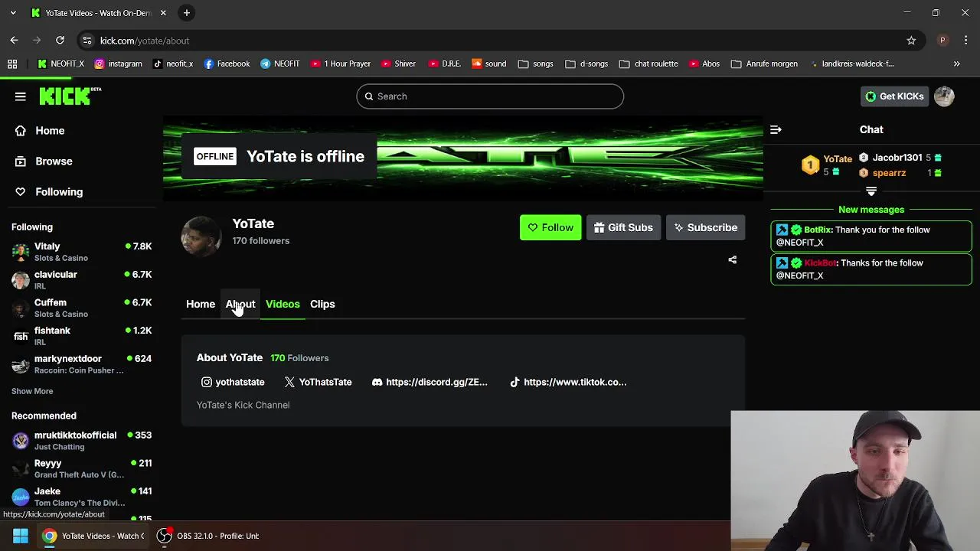This screenshot has width=980, height=551.
Task: Open a new browser tab
Action: coord(186,13)
